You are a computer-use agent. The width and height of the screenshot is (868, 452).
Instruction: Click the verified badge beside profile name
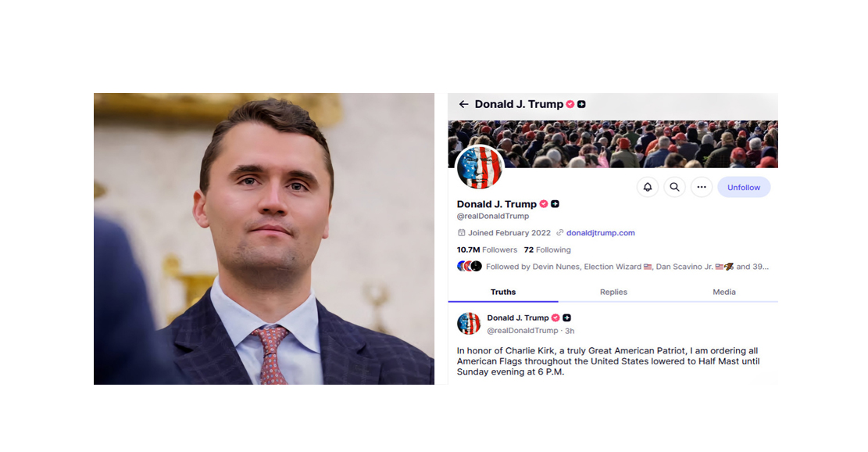tap(544, 204)
